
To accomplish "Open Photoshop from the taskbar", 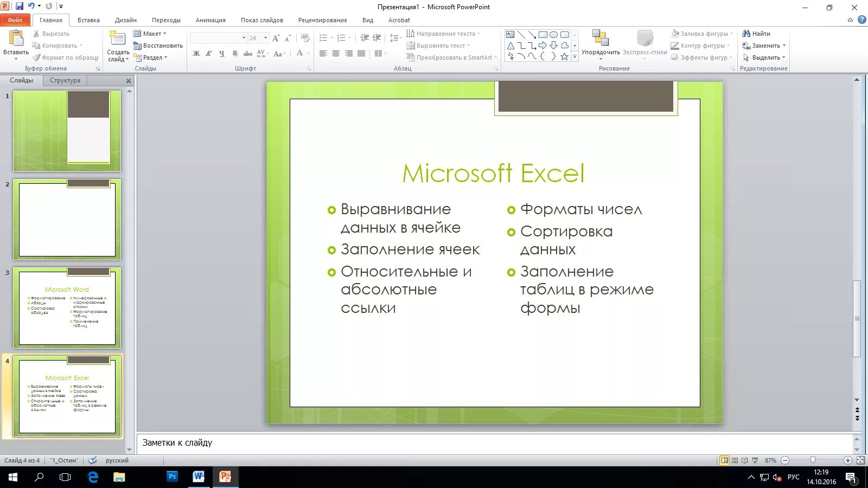I will pos(173,477).
